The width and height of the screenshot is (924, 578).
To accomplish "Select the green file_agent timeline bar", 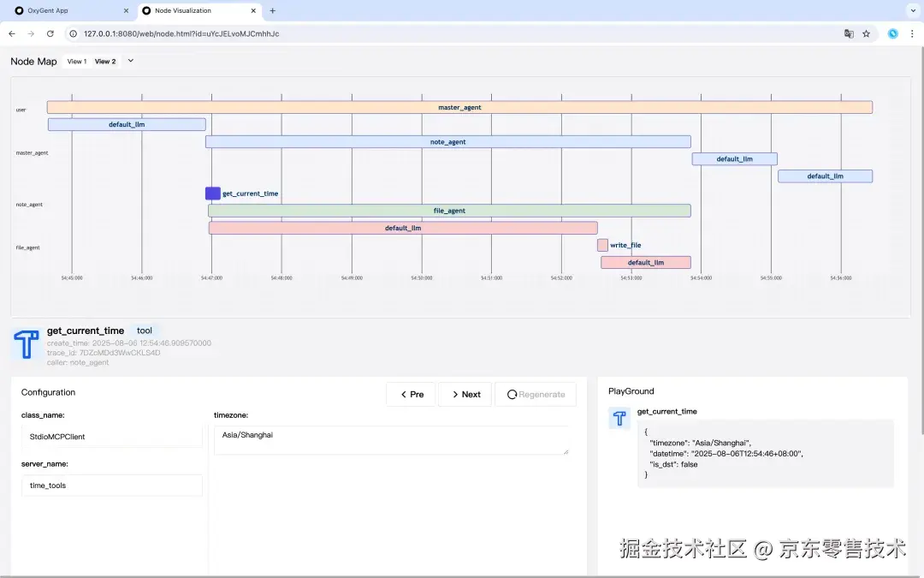I will click(x=449, y=211).
